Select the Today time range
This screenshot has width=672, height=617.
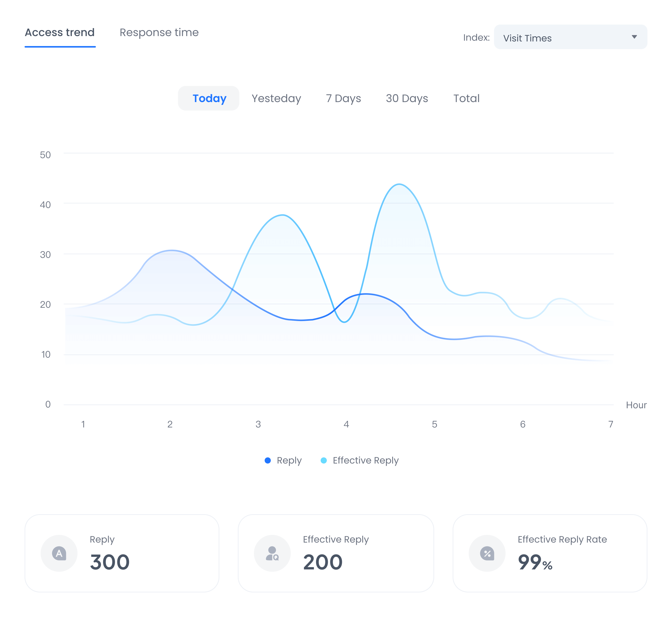(209, 98)
